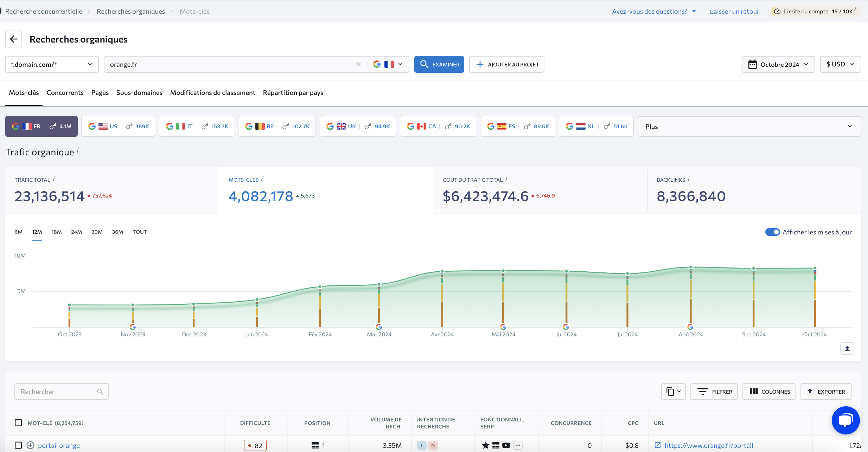Click the external link icon beside orange.fr/portail
The width and height of the screenshot is (868, 452).
657,445
